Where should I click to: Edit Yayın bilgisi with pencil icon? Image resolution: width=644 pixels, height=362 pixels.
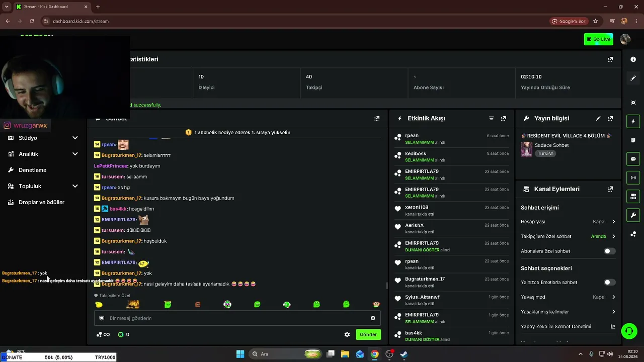pos(598,119)
